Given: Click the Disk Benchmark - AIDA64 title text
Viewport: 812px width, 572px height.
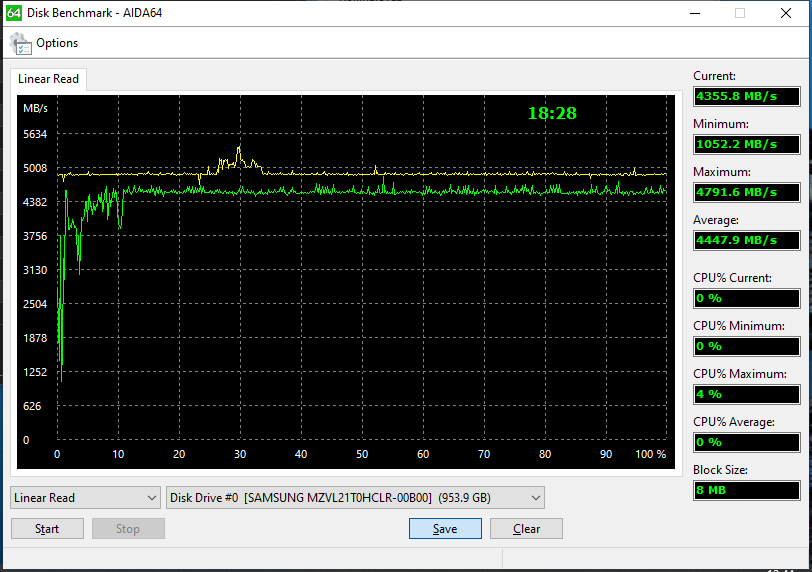Looking at the screenshot, I should tap(94, 13).
